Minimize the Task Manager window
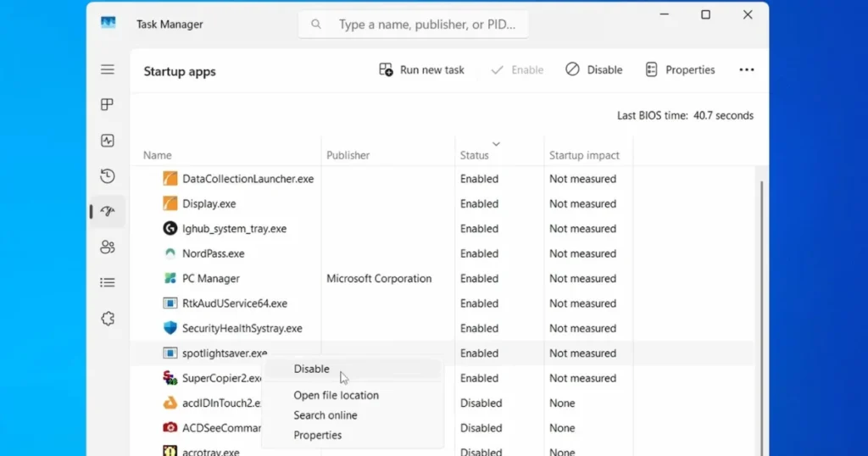 click(x=665, y=15)
